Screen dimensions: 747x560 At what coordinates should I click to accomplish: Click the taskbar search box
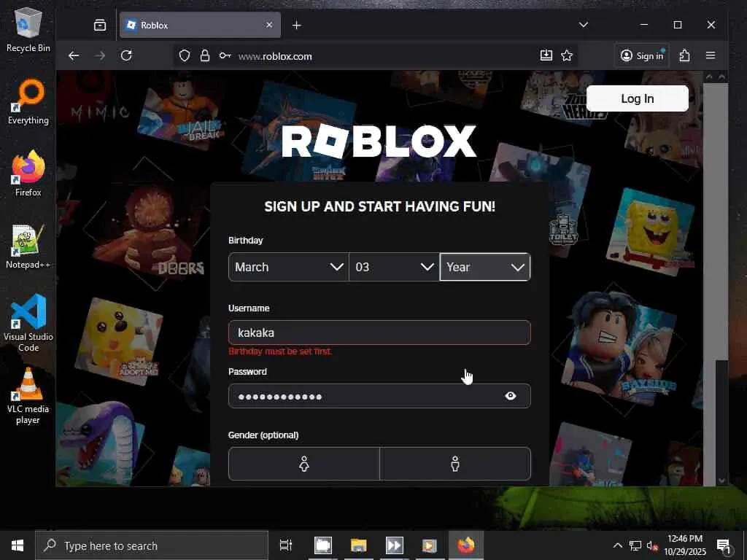(152, 545)
